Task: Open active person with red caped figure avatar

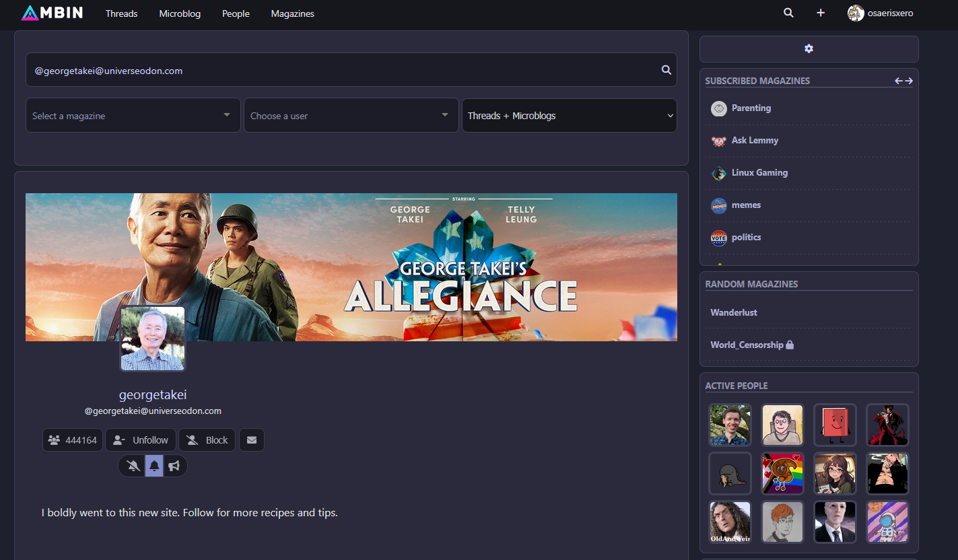Action: [x=887, y=425]
